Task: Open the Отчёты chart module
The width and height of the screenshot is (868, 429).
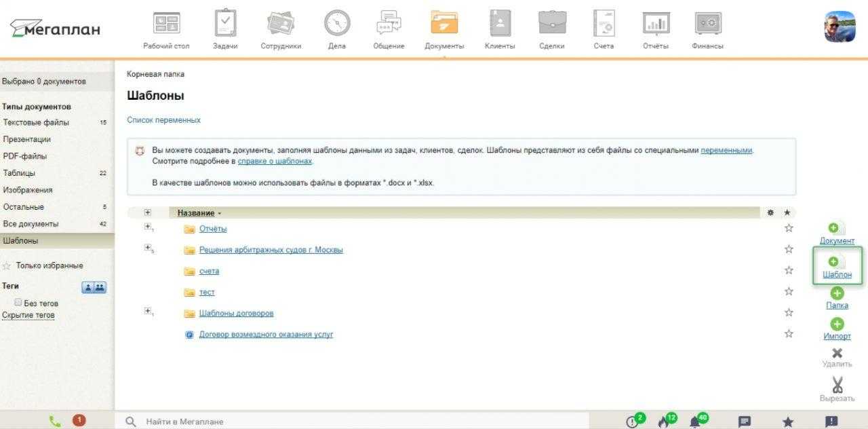Action: (656, 30)
